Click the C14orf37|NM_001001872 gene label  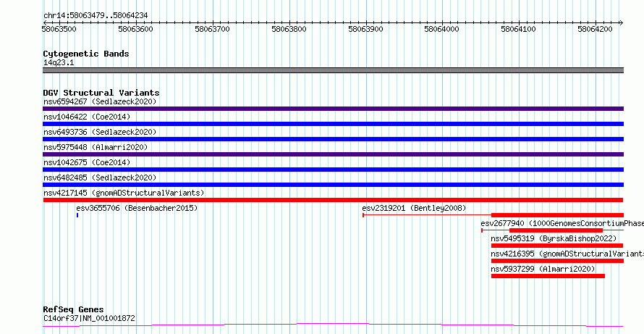pyautogui.click(x=89, y=318)
